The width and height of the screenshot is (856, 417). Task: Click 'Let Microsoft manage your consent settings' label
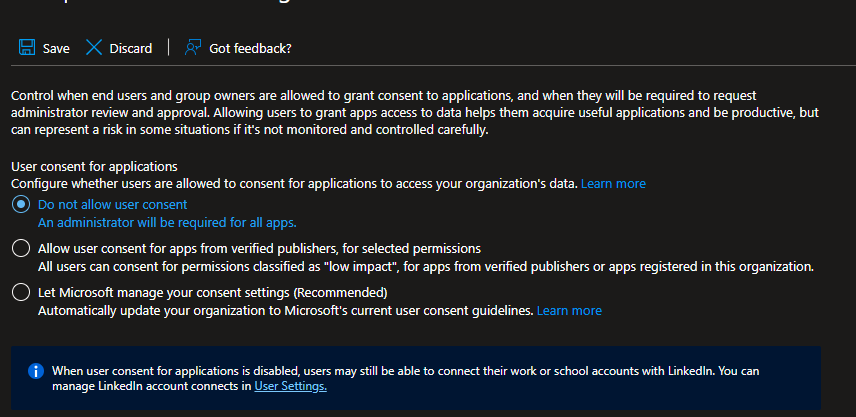(212, 293)
